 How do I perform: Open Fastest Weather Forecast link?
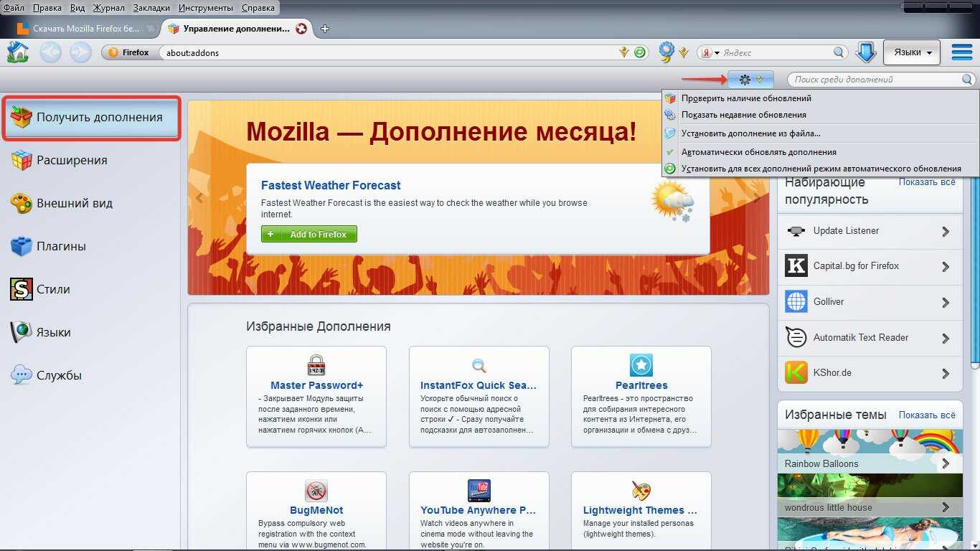331,185
